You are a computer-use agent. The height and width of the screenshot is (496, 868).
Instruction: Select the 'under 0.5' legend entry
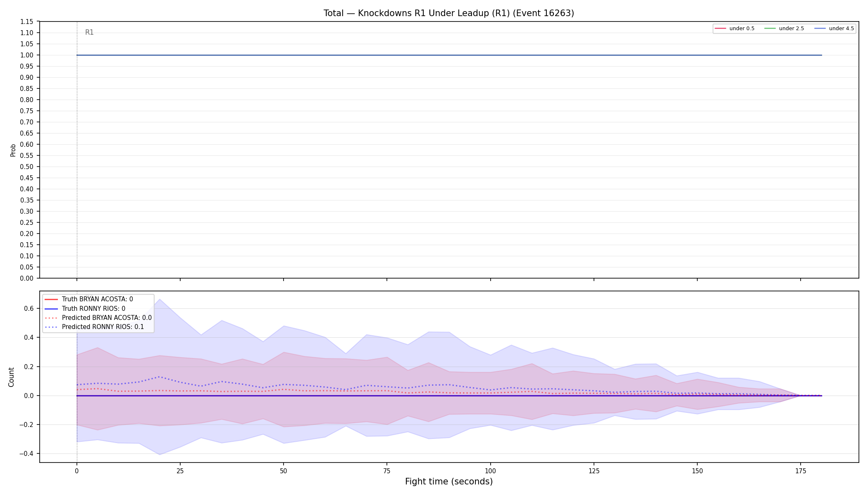pos(734,29)
